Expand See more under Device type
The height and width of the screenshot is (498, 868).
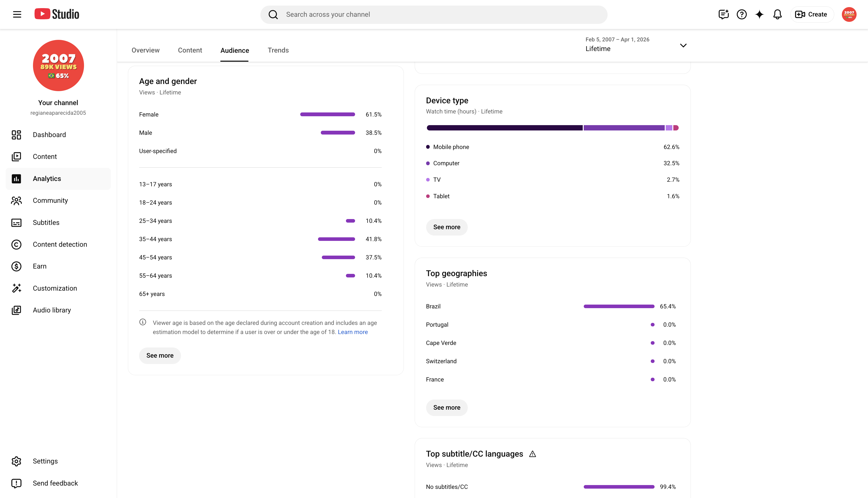point(447,227)
